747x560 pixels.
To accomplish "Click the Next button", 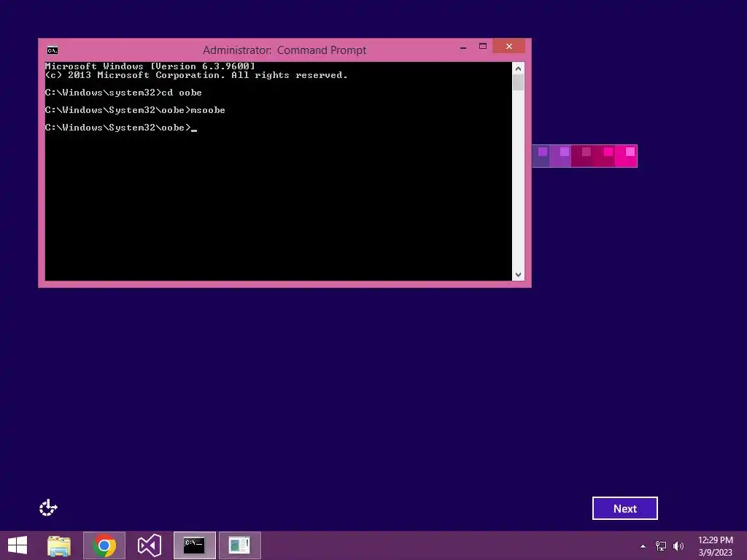I will pos(624,508).
